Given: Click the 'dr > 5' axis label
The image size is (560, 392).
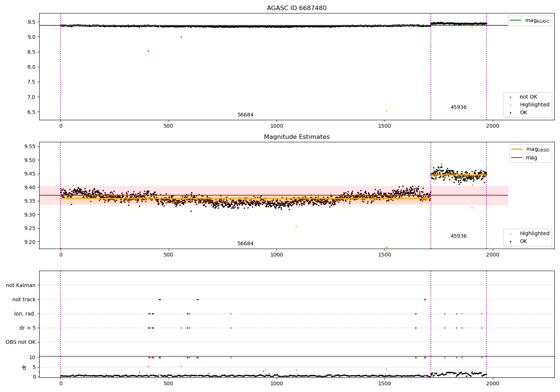Looking at the screenshot, I should tap(28, 328).
